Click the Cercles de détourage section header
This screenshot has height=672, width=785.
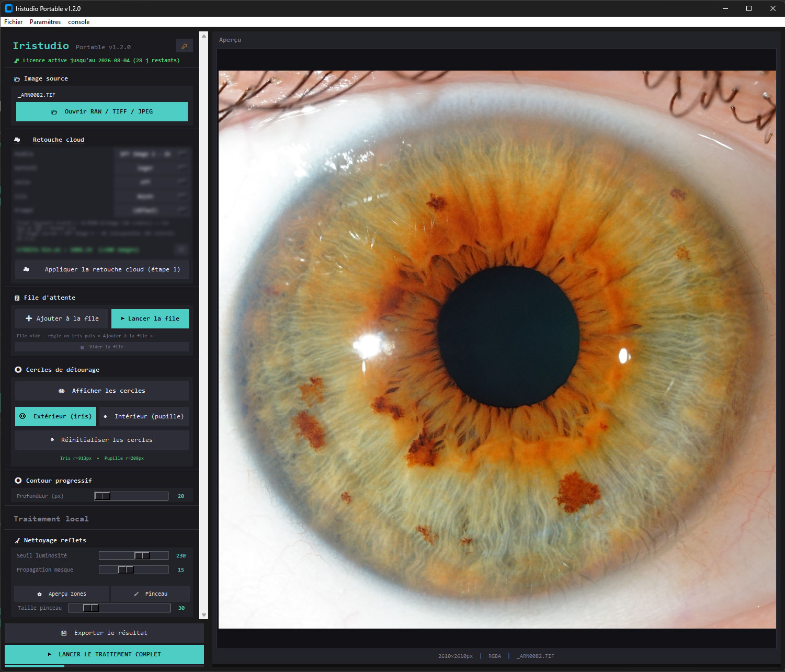coord(63,370)
